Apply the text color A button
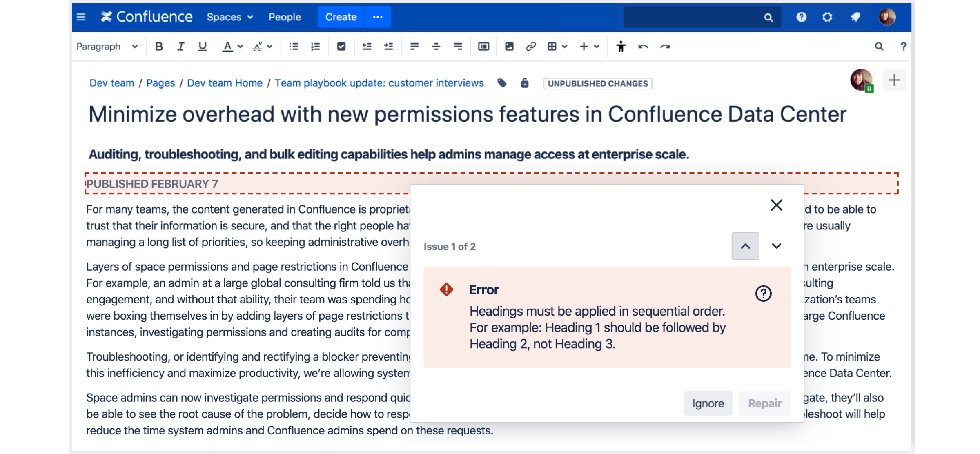The width and height of the screenshot is (980, 454). click(x=227, y=47)
